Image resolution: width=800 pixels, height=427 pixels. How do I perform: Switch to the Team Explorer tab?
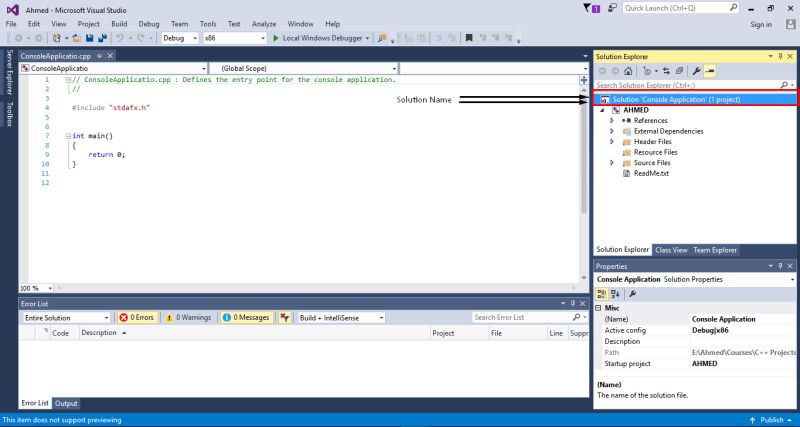tap(715, 250)
